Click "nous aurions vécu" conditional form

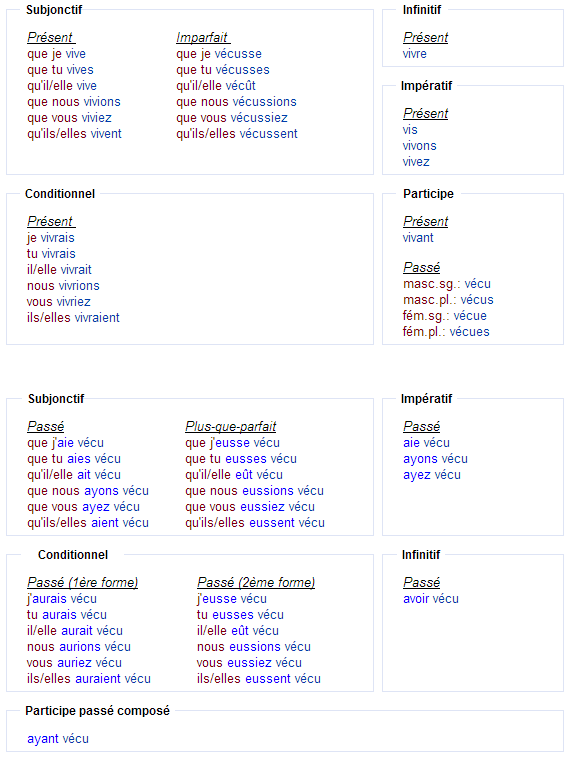79,646
